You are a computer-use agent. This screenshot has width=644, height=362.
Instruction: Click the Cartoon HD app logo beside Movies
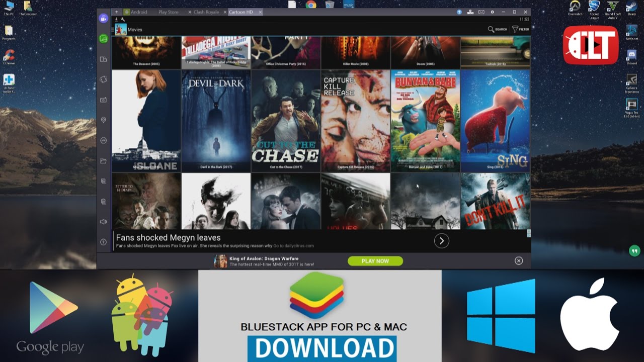[x=121, y=29]
